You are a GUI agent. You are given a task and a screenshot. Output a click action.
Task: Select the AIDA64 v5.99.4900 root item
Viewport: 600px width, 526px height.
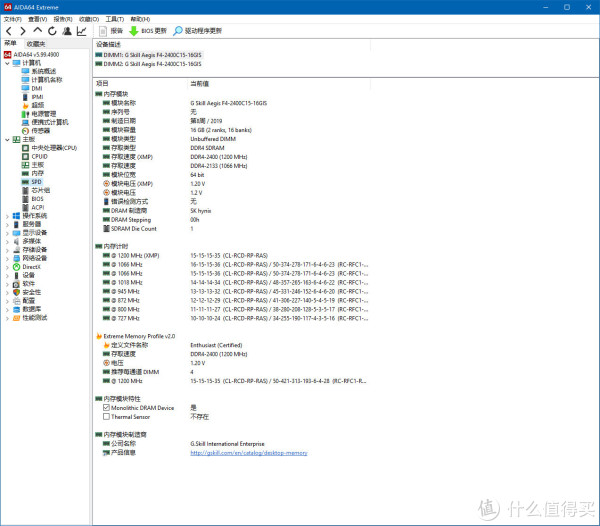32,55
